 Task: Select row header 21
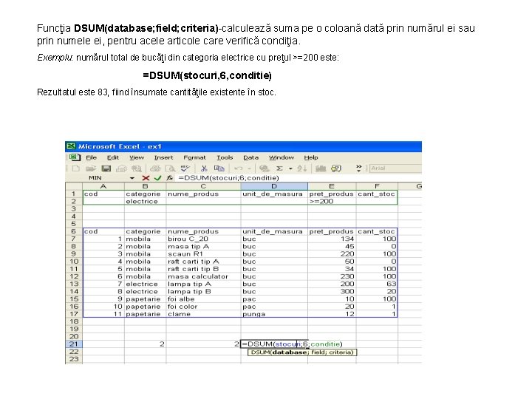point(74,344)
